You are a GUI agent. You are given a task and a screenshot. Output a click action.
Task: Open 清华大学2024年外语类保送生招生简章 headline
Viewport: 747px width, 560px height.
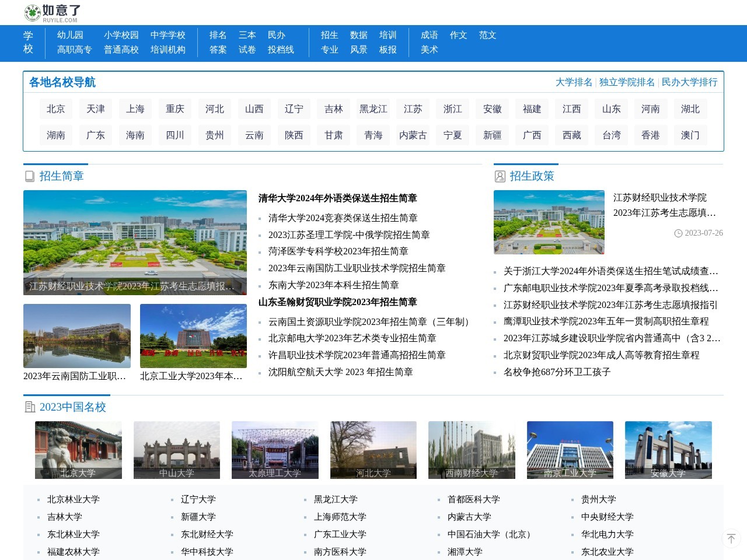click(x=337, y=198)
